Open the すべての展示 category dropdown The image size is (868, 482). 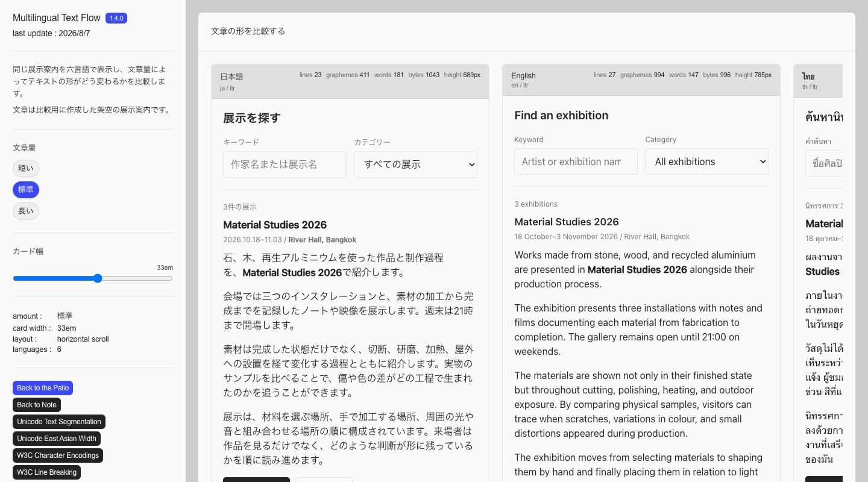tap(415, 164)
